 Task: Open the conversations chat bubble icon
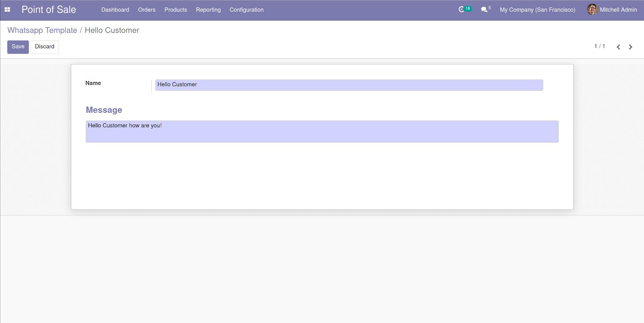[x=484, y=9]
